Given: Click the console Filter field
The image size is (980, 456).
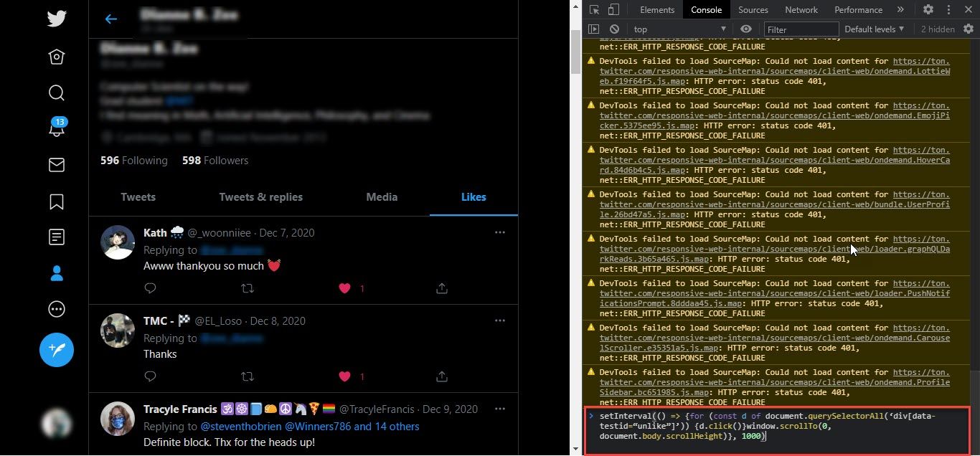Looking at the screenshot, I should pyautogui.click(x=801, y=29).
